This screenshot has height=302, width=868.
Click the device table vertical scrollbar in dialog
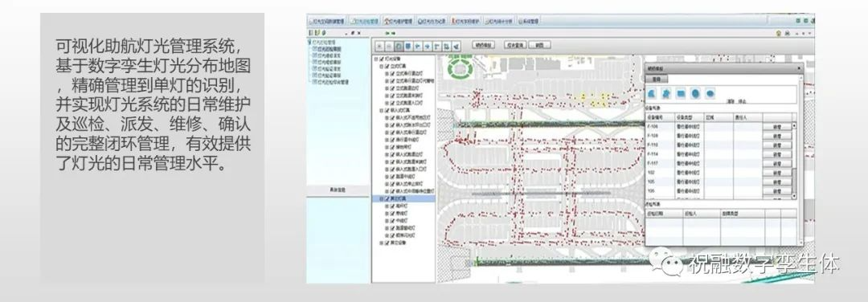(794, 161)
